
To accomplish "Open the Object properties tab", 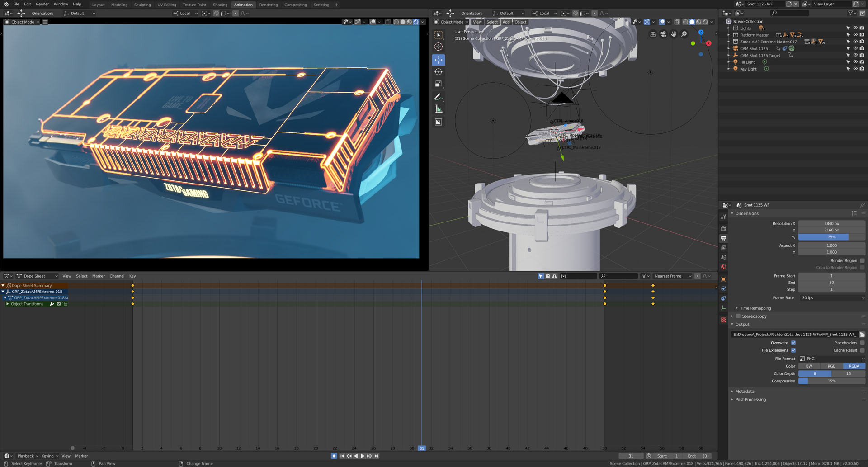I will (723, 279).
